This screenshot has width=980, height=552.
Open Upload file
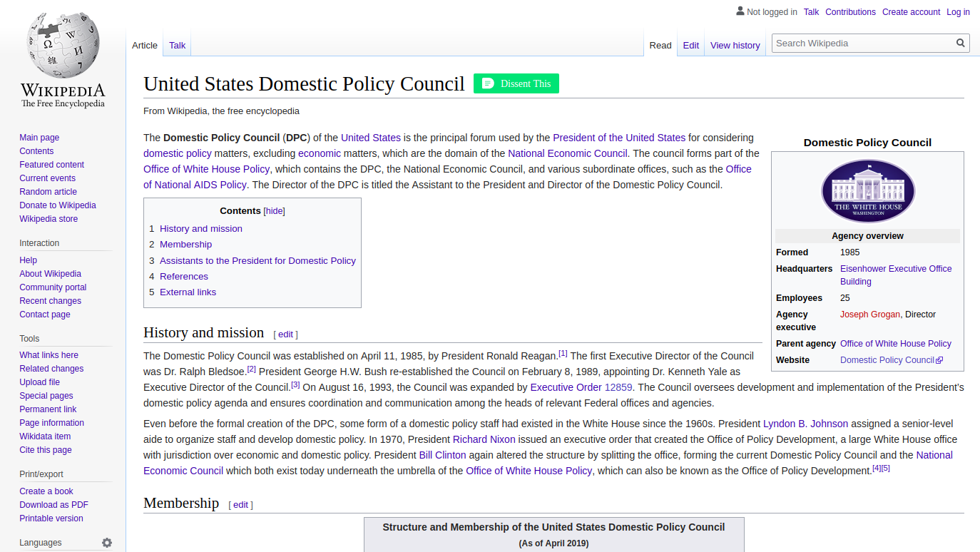coord(39,382)
